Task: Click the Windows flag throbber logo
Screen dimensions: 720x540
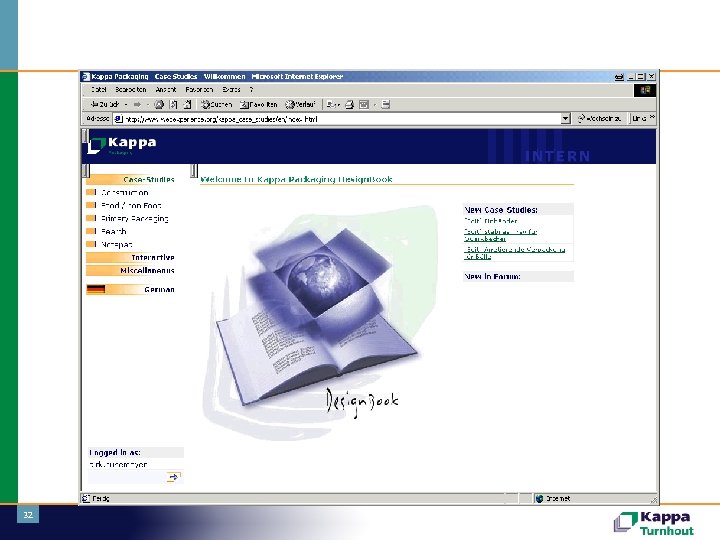Action: click(x=645, y=90)
